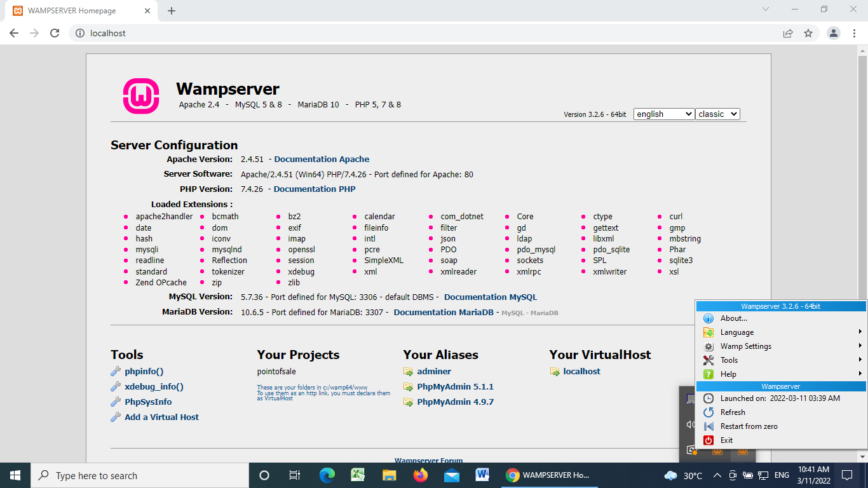Viewport: 868px width, 488px height.
Task: Click the wrench icon next to PhpSysInfo
Action: pos(116,402)
